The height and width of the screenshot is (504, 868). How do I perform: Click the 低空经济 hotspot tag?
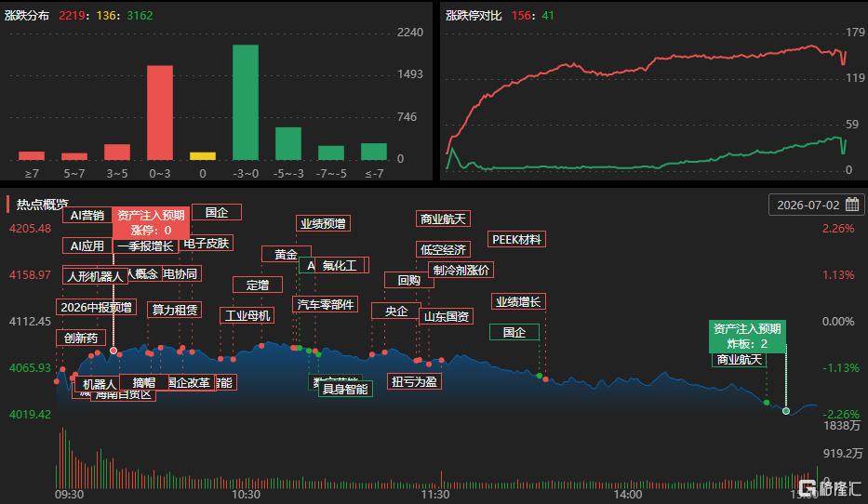pos(443,249)
